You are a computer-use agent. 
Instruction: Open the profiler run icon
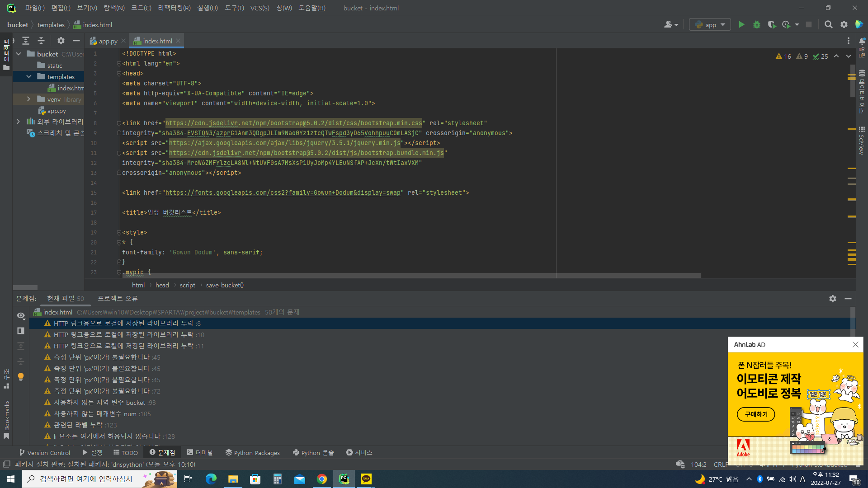(x=786, y=24)
